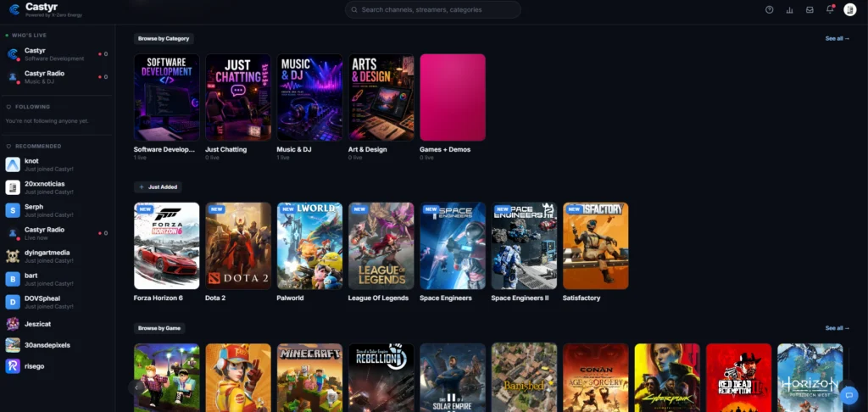Click See all next to Browse by Game
Screen dimensions: 868x412
point(837,328)
